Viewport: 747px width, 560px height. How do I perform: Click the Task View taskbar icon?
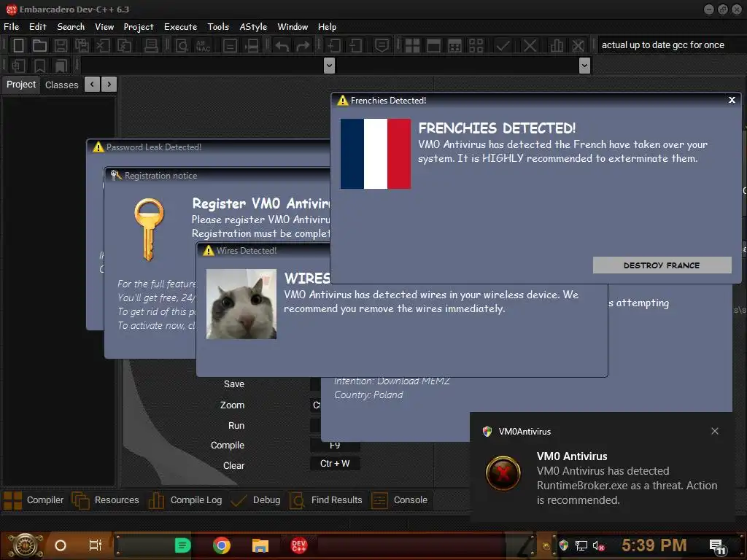[96, 545]
